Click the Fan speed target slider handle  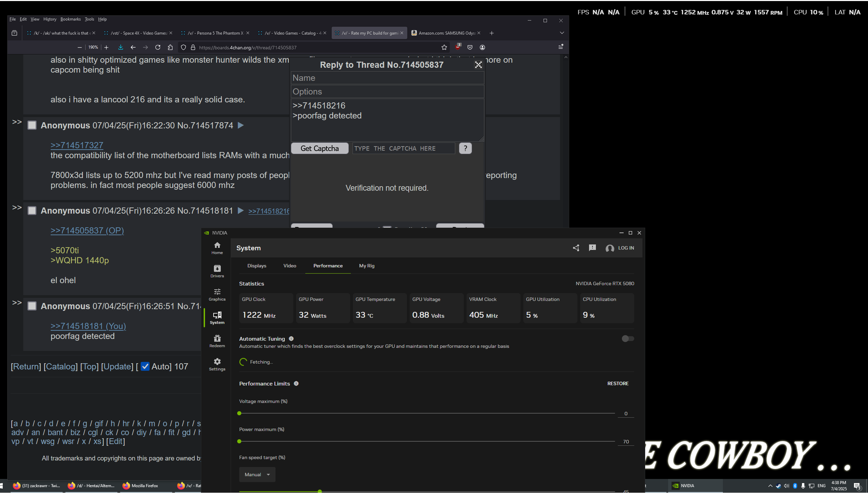point(320,491)
